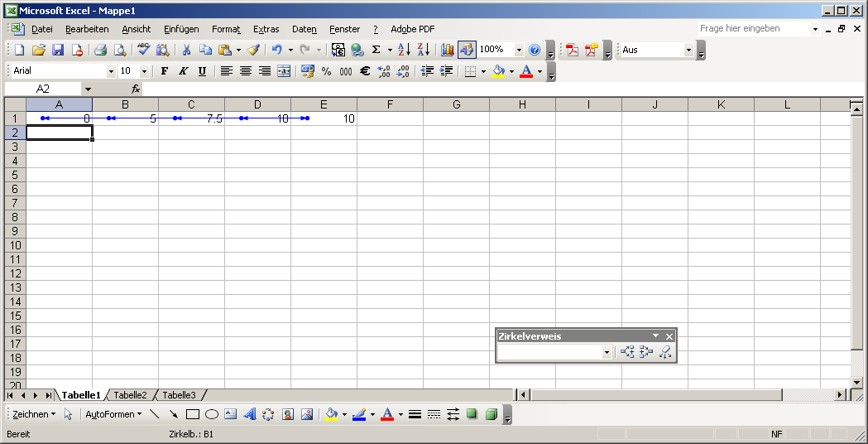This screenshot has height=444, width=868.
Task: Open the Bearbeiten menu
Action: 87,29
